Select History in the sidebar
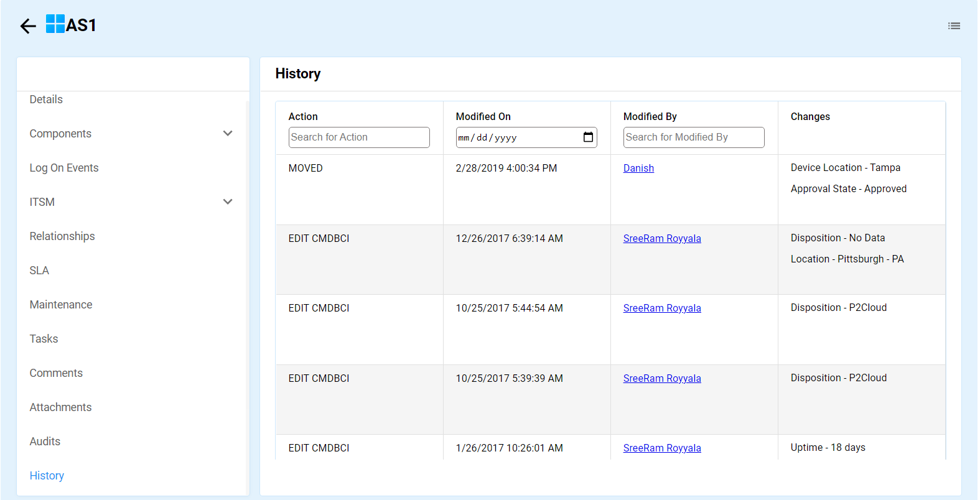Screen dimensions: 980x500 click(x=47, y=476)
